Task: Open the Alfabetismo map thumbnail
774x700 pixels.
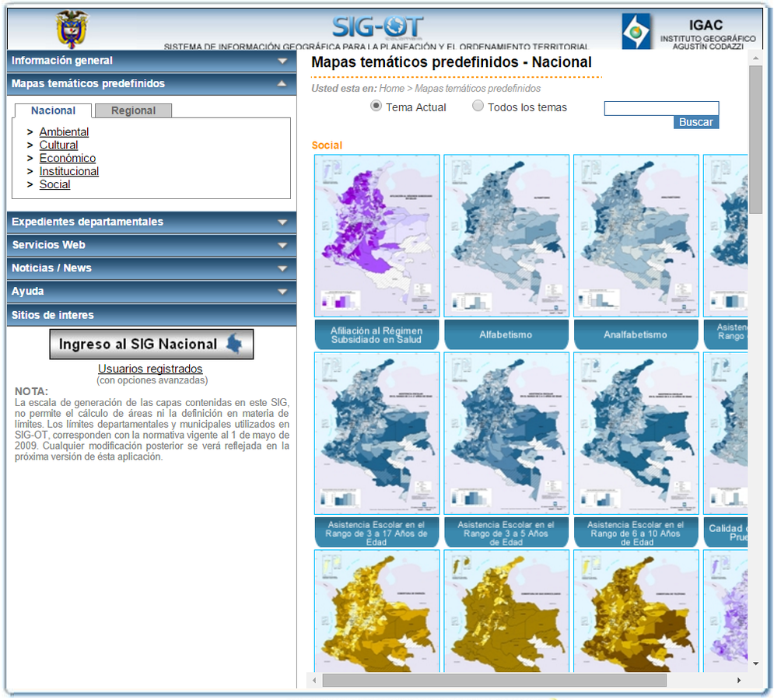Action: [x=506, y=236]
